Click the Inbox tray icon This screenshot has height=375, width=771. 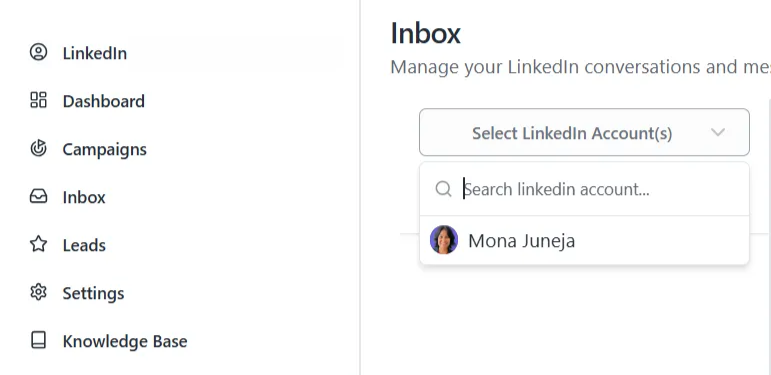click(x=38, y=196)
